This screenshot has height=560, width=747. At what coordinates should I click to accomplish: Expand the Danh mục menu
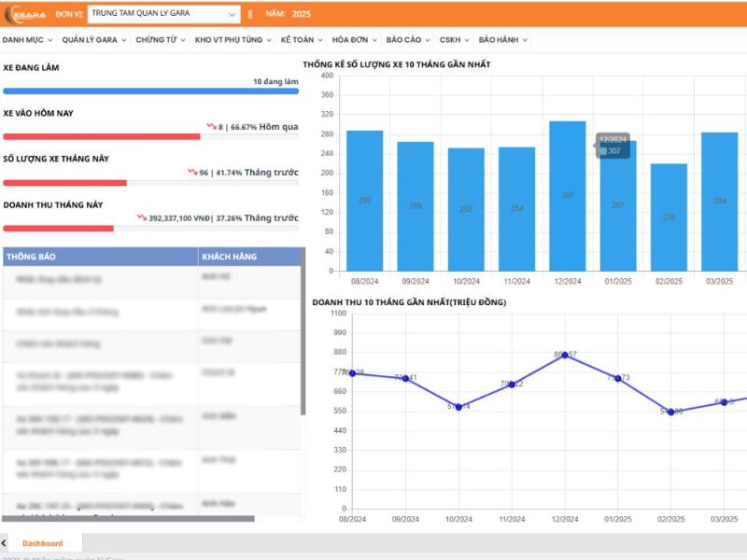[27, 40]
